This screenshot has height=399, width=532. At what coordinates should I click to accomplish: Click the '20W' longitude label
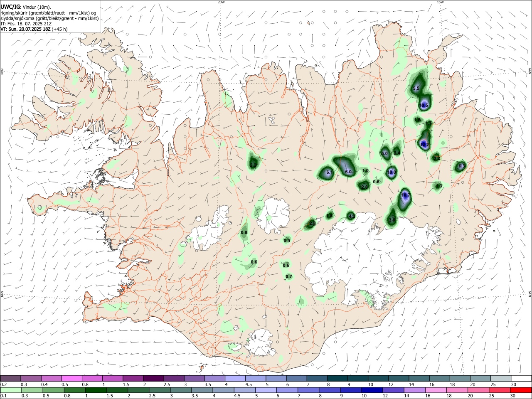(221, 2)
